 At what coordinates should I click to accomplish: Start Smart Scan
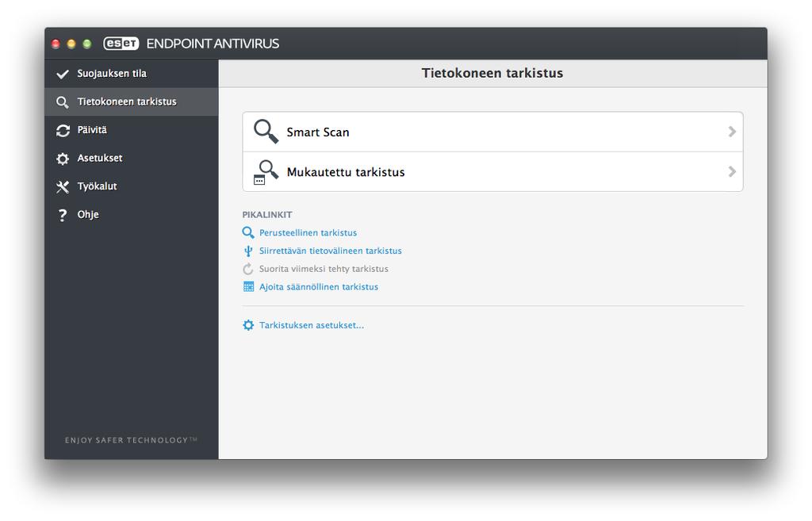pos(492,132)
